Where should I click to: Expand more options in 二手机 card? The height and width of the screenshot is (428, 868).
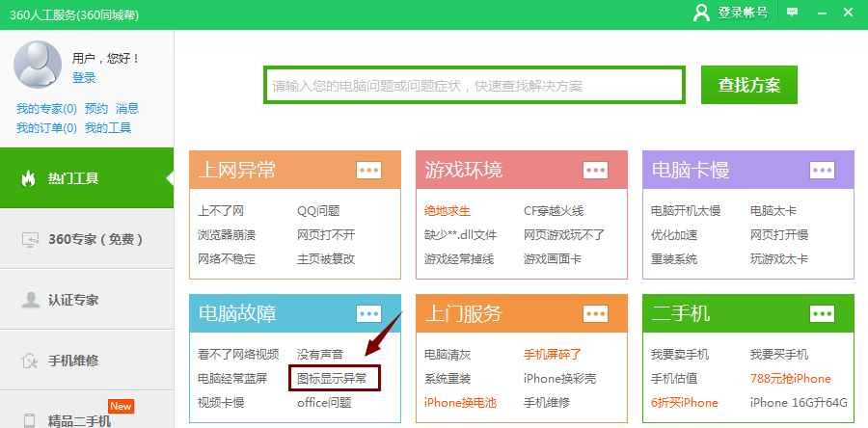point(822,314)
